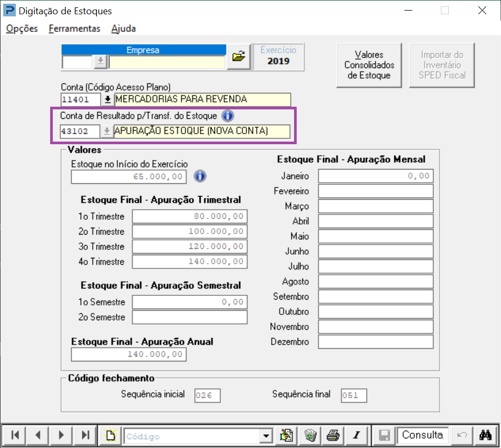The image size is (501, 448).
Task: Click the italic I toolbar icon
Action: pos(357,435)
